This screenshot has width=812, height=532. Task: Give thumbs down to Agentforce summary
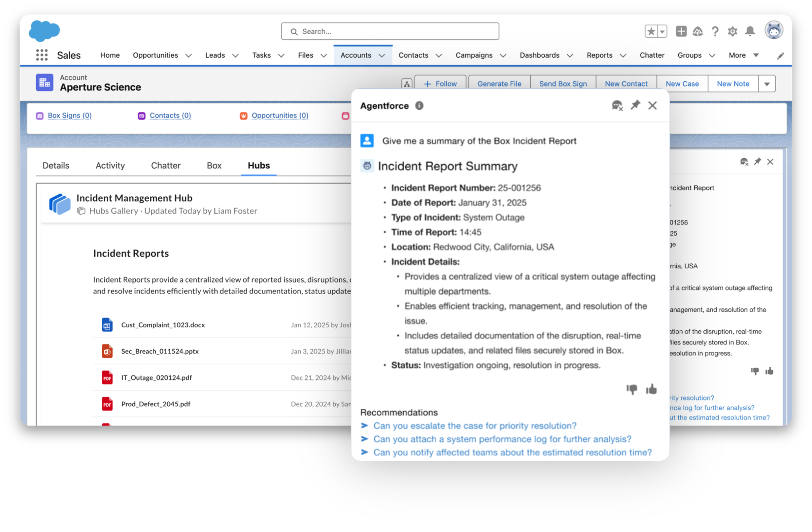(x=631, y=389)
